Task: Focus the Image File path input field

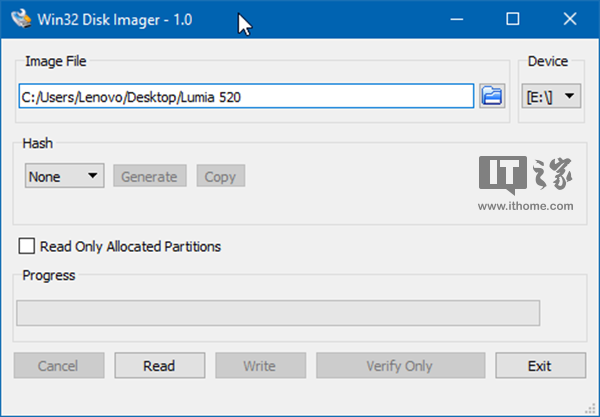Action: (246, 96)
